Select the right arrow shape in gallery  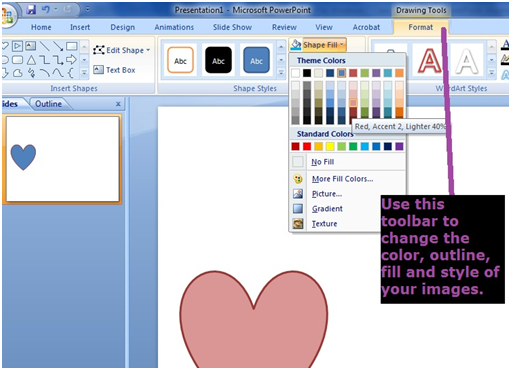pos(71,60)
